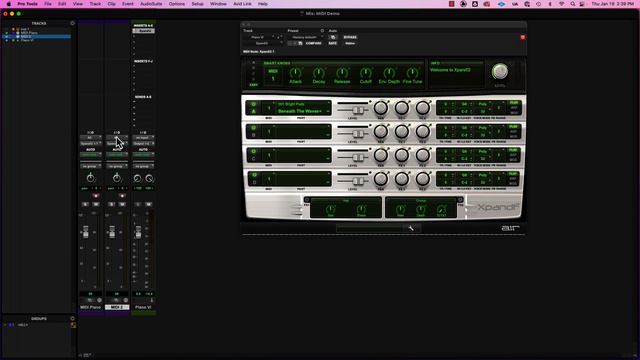
Task: Click the red target button in plugin header
Action: [522, 37]
